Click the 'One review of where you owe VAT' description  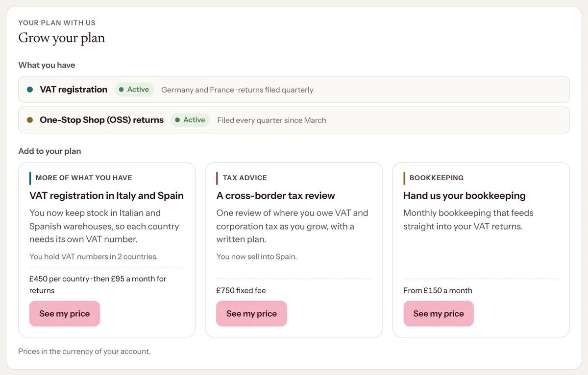click(x=293, y=226)
